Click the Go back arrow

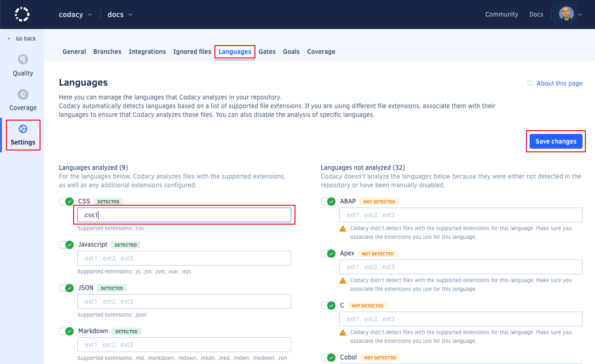(x=8, y=38)
